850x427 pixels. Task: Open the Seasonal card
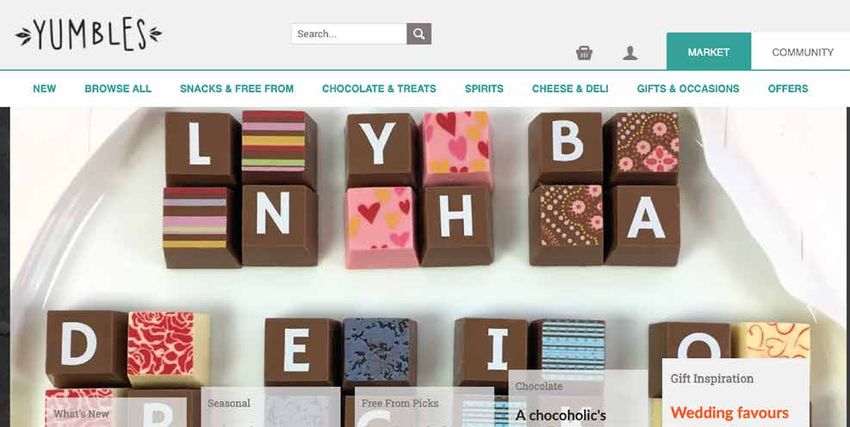tap(271, 407)
